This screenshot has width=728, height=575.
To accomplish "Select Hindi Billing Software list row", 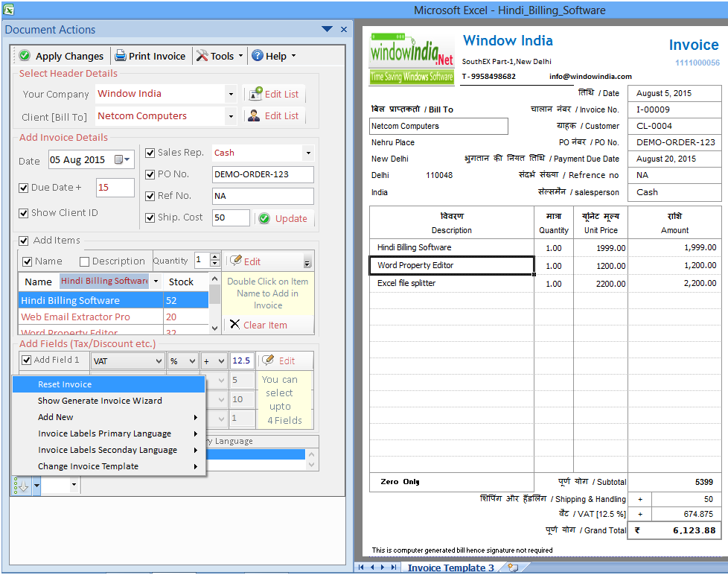I will (113, 300).
